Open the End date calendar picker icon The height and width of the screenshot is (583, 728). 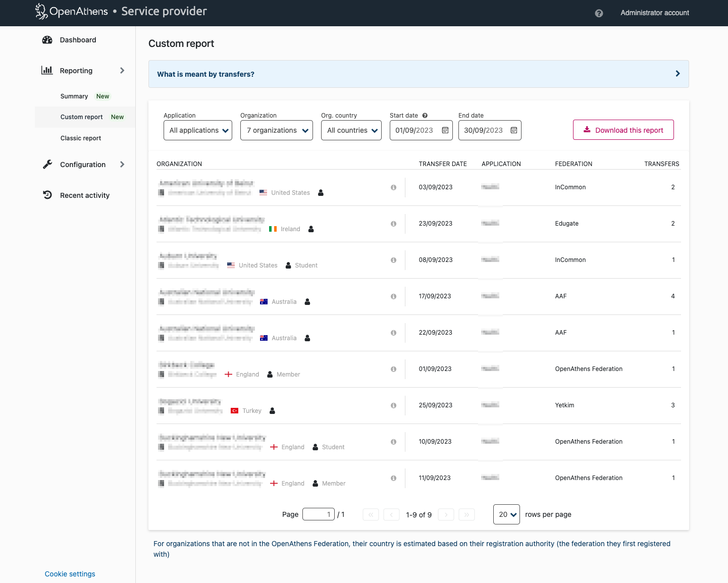(x=514, y=130)
